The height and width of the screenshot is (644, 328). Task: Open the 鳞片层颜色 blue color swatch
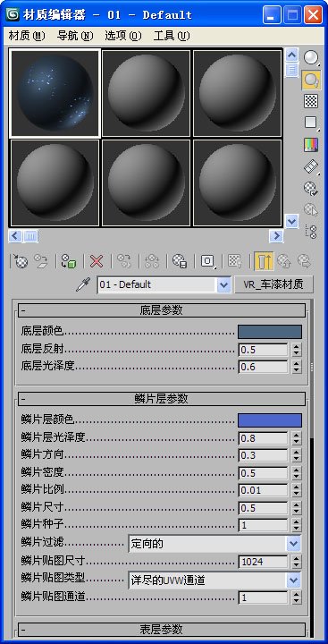tap(270, 420)
